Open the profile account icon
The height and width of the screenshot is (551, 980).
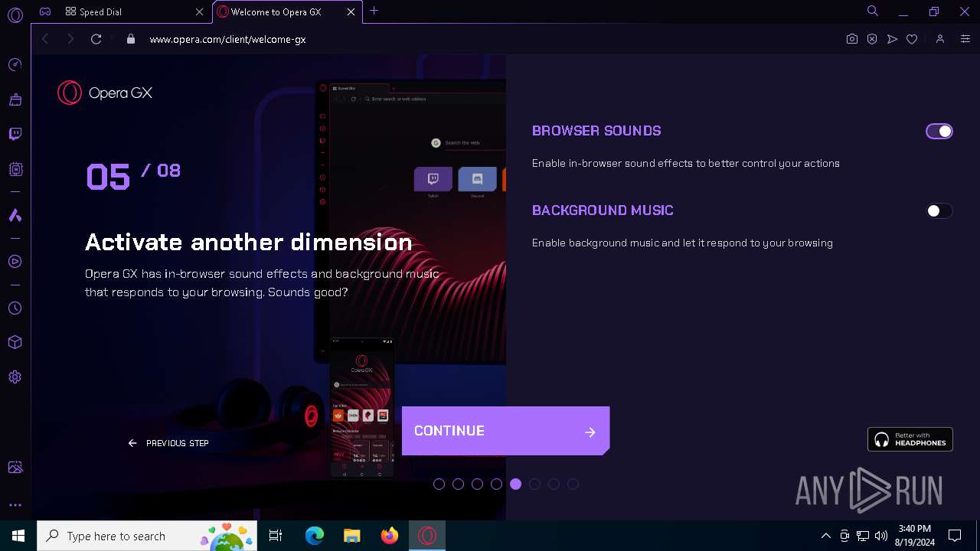[940, 39]
